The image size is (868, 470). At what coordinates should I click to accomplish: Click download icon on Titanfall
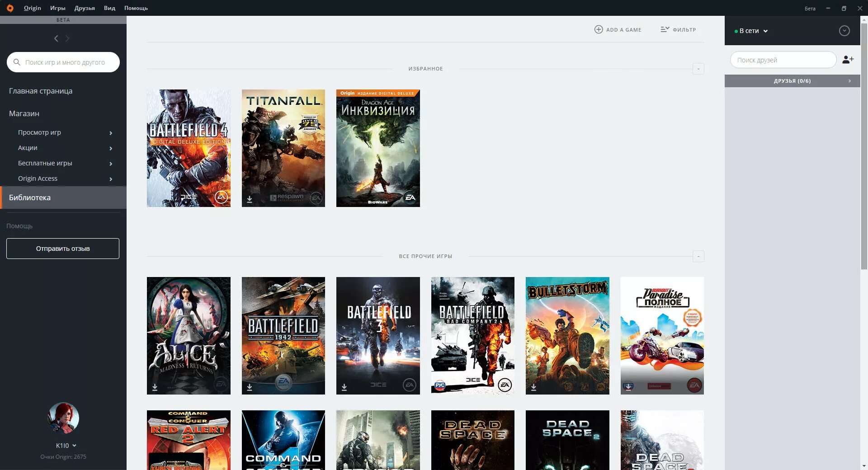tap(250, 199)
